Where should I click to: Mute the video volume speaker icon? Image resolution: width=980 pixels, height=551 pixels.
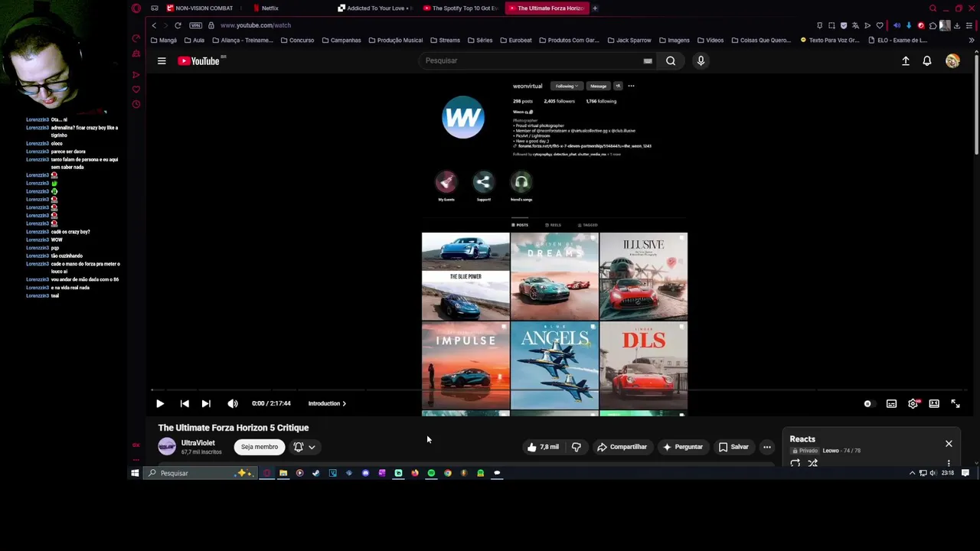(x=233, y=403)
